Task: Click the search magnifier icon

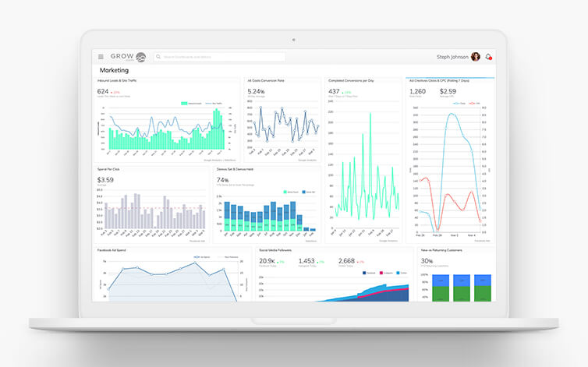Action: [158, 57]
